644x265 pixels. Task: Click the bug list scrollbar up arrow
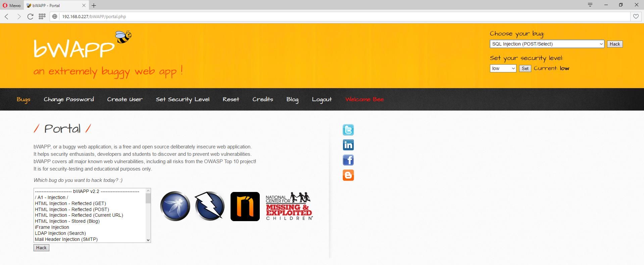click(x=148, y=191)
